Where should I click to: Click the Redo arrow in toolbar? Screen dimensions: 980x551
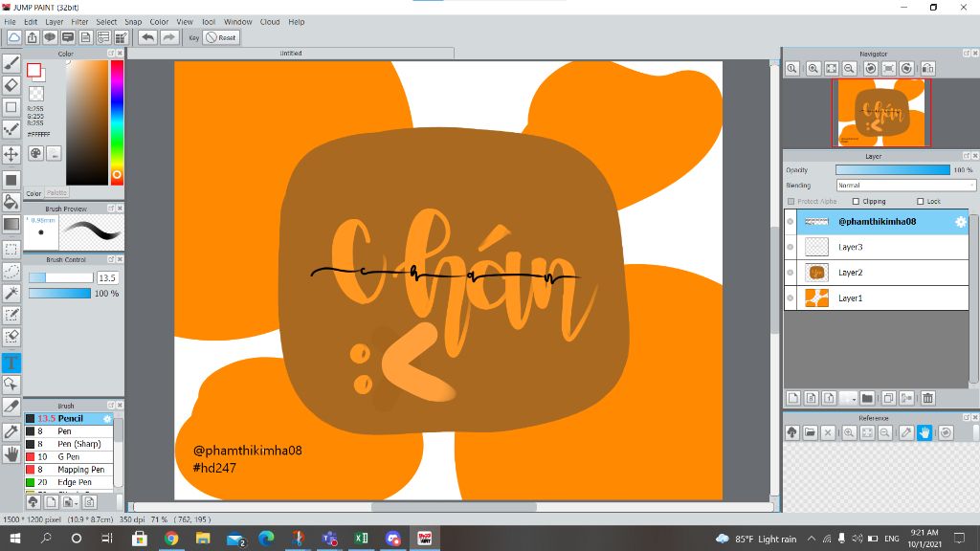[168, 37]
